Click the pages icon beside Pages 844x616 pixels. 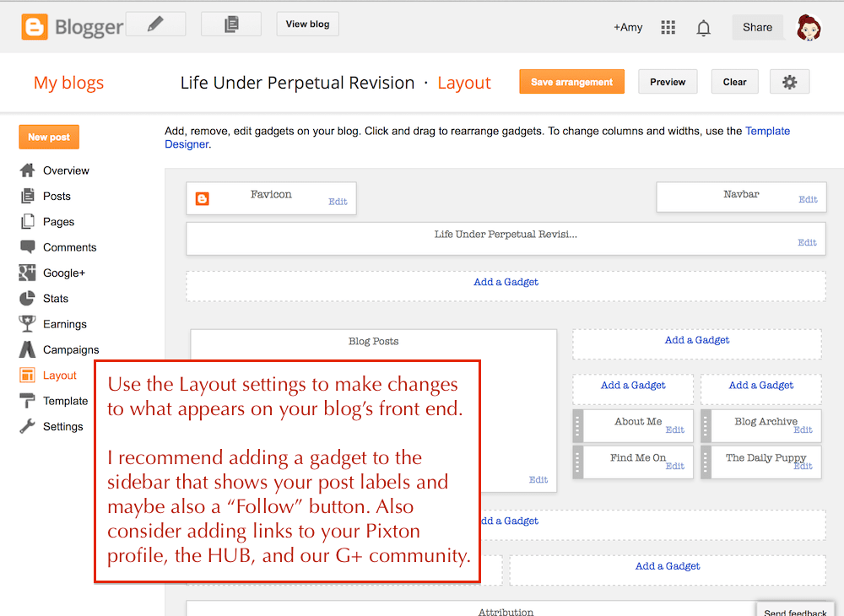(27, 222)
